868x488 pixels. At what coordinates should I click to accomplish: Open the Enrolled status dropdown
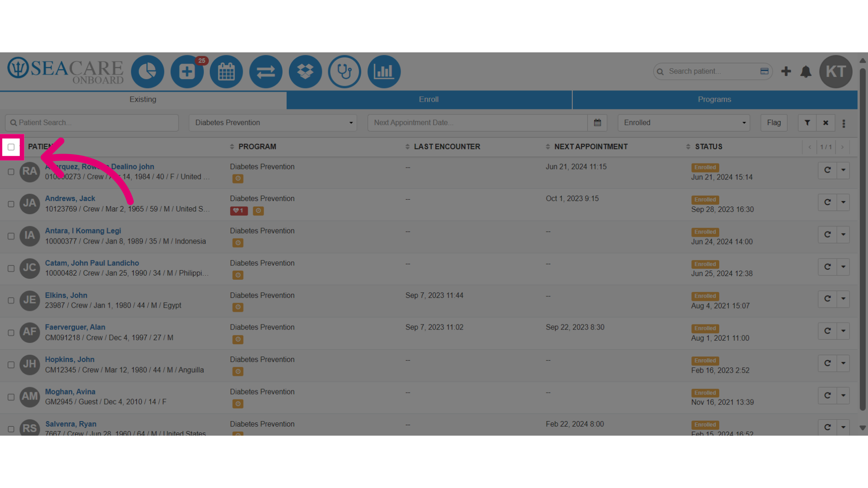(684, 123)
